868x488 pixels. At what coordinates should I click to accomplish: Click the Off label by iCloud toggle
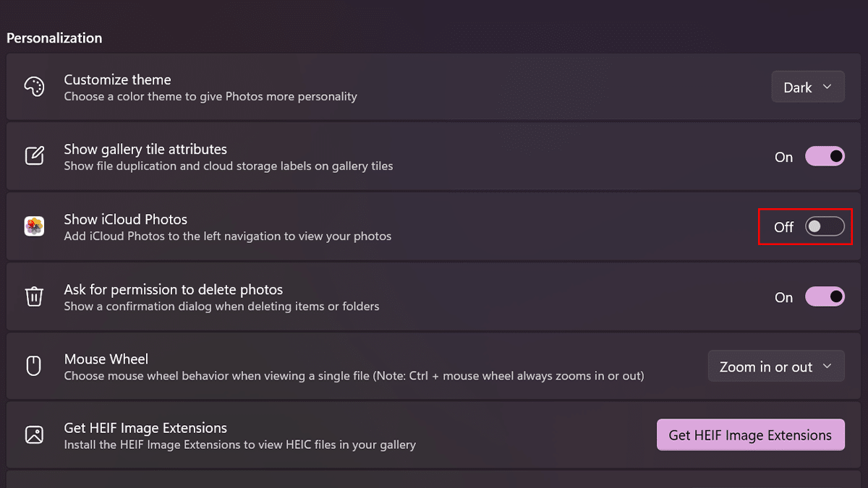pos(783,227)
